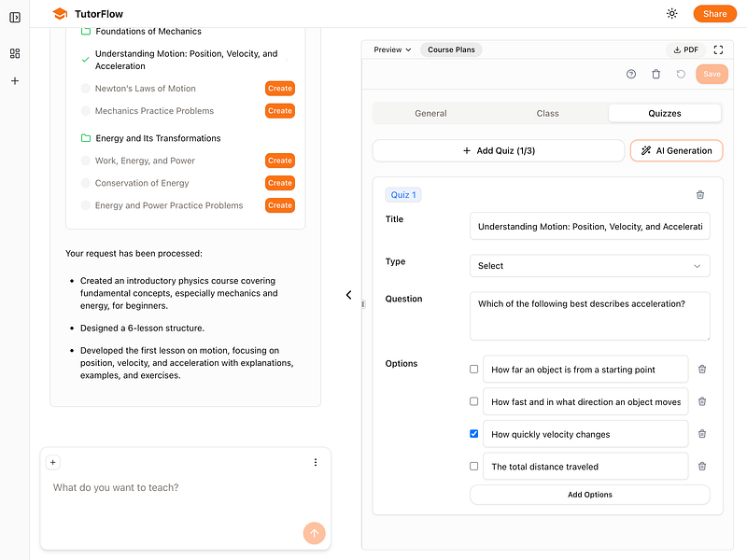Click the 'Designed a 6-lesson structure.' text
The height and width of the screenshot is (560, 747).
pyautogui.click(x=142, y=329)
